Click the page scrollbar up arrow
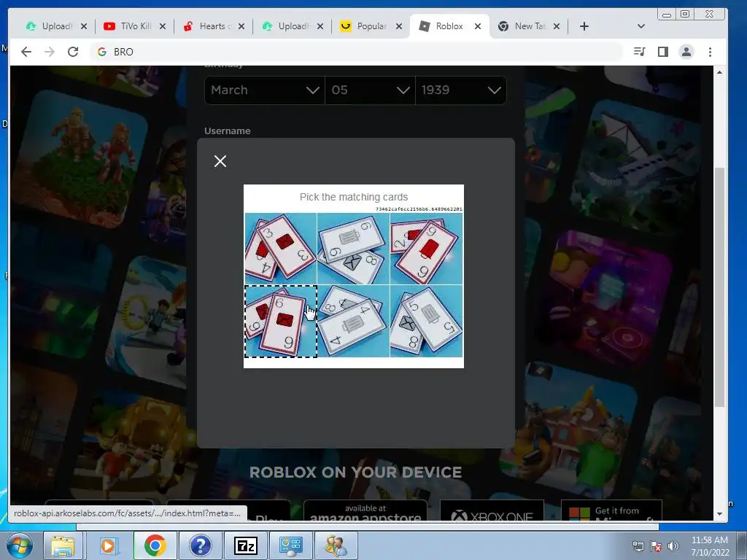Viewport: 747px width, 560px height. [719, 72]
